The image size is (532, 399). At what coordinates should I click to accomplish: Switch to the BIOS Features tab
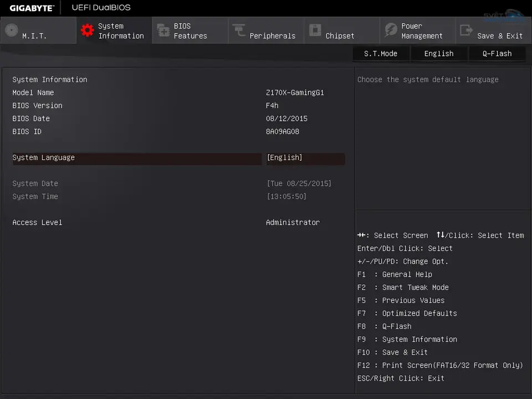point(190,31)
